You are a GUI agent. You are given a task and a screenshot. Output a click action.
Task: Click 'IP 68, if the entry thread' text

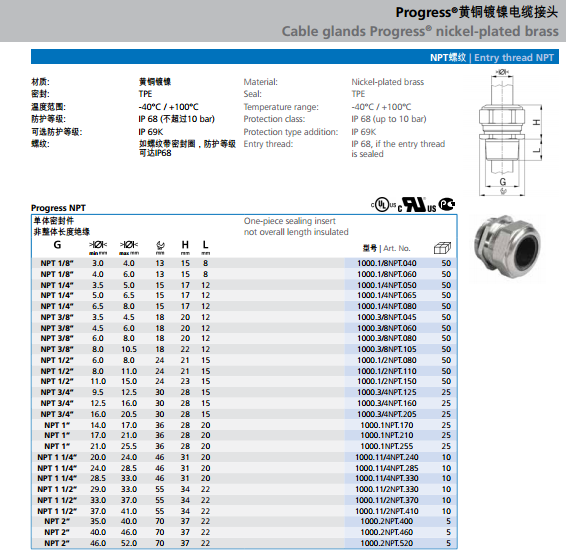click(398, 144)
